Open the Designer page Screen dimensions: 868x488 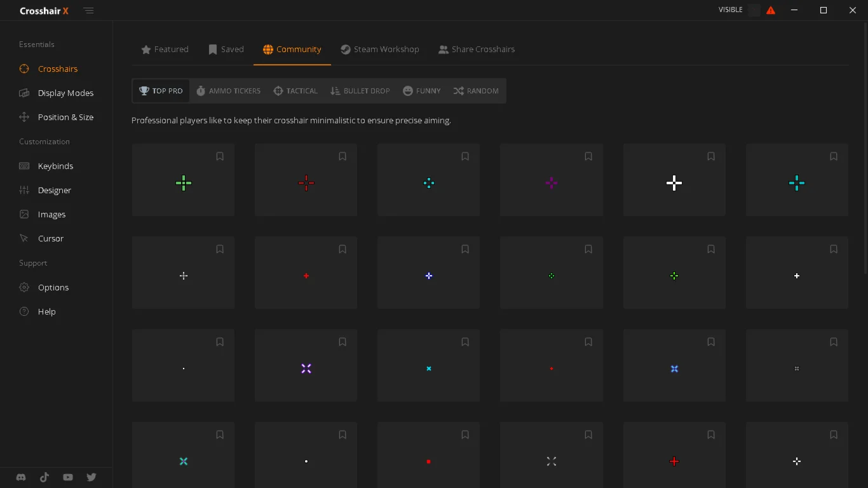click(55, 190)
